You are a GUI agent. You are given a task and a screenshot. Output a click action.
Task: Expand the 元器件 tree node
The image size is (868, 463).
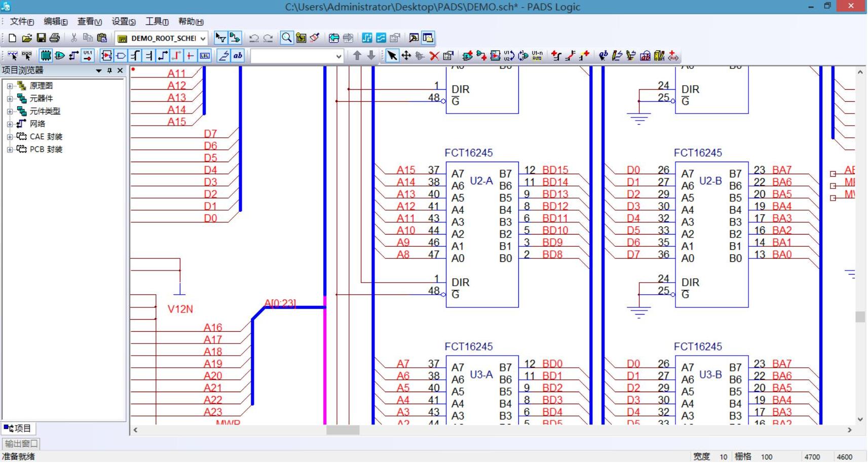[x=10, y=99]
